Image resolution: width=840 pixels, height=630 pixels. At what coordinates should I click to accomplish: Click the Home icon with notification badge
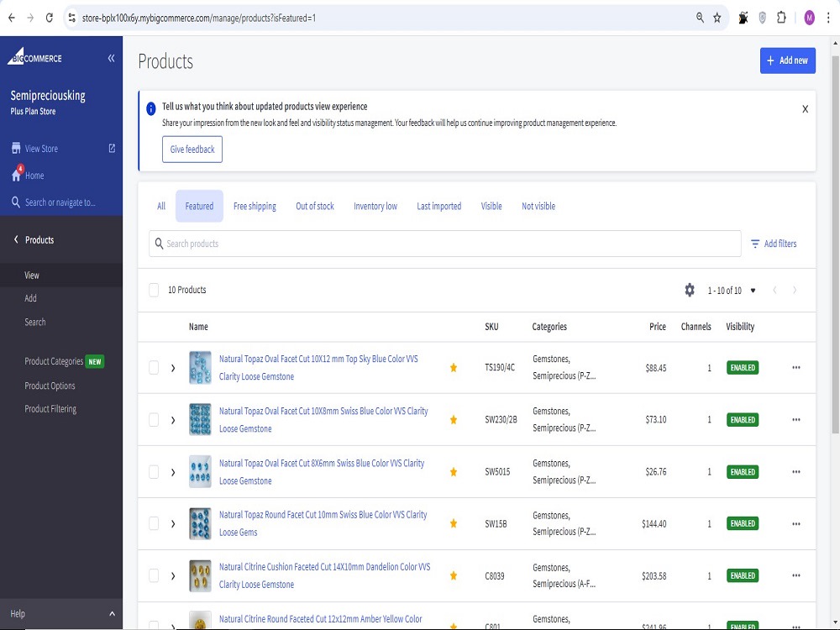coord(17,174)
